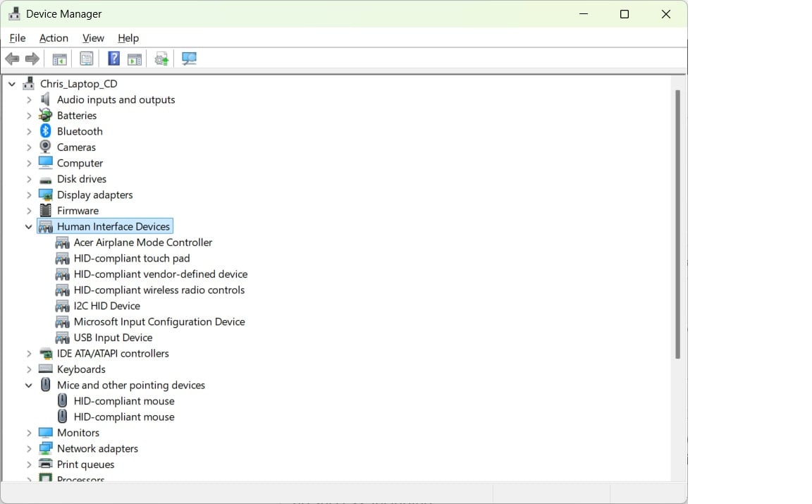Maximize the Device Manager window
Screen dimensions: 812x504
click(625, 14)
